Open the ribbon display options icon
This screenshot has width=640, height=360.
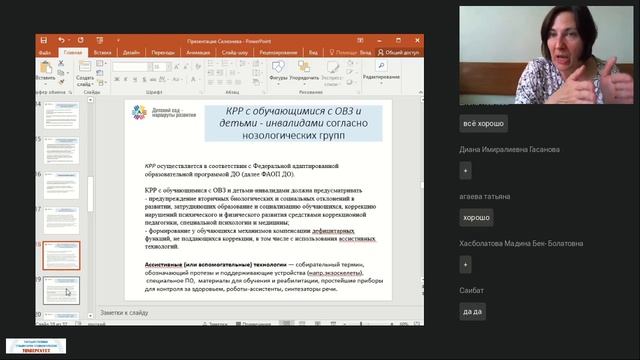click(x=360, y=40)
